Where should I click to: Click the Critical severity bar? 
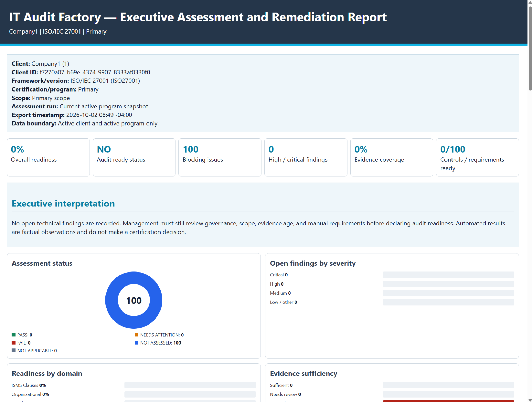click(448, 275)
